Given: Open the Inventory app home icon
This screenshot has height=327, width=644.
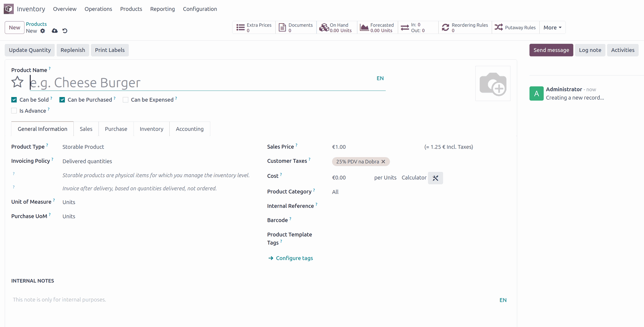Looking at the screenshot, I should pos(9,9).
